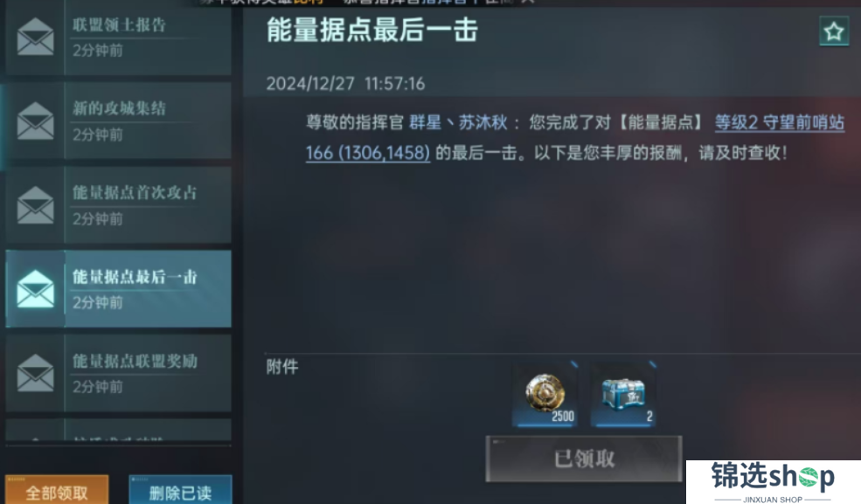The height and width of the screenshot is (504, 861).
Task: Select the 新的攻城集结 mail entry
Action: (x=119, y=121)
